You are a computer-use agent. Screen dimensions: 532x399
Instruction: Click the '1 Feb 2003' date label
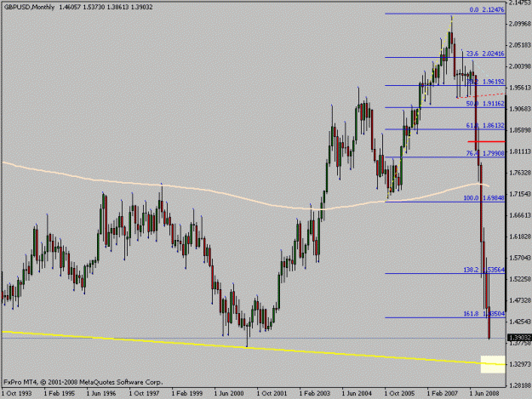coord(314,394)
